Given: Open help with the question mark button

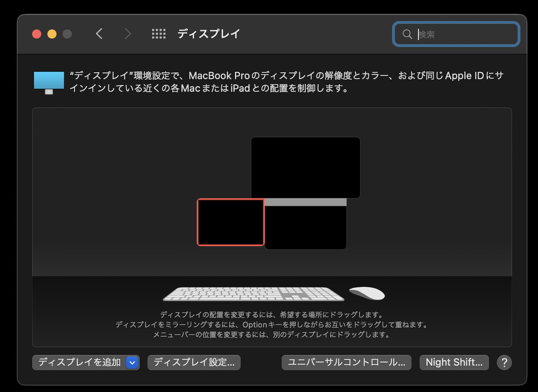Looking at the screenshot, I should [x=504, y=362].
